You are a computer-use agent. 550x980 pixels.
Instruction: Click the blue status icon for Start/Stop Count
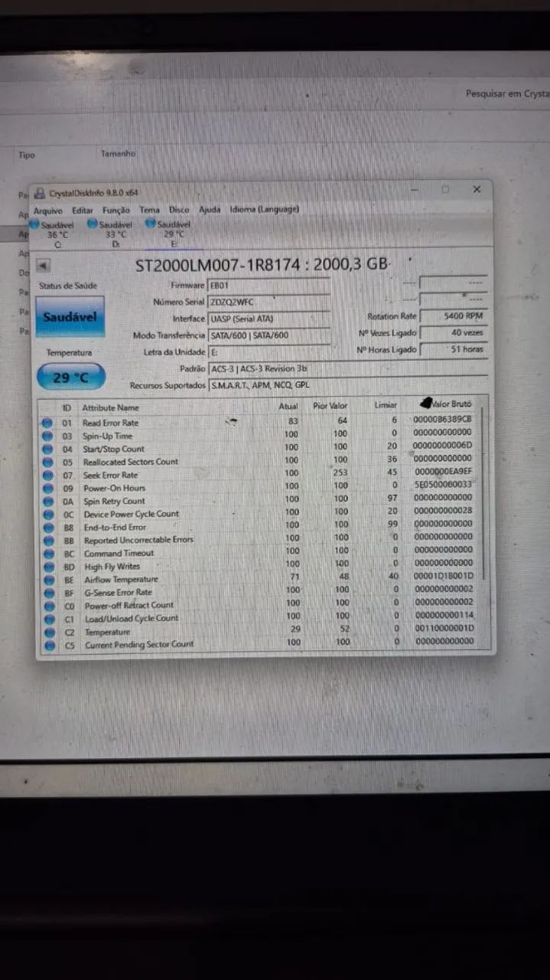click(47, 449)
